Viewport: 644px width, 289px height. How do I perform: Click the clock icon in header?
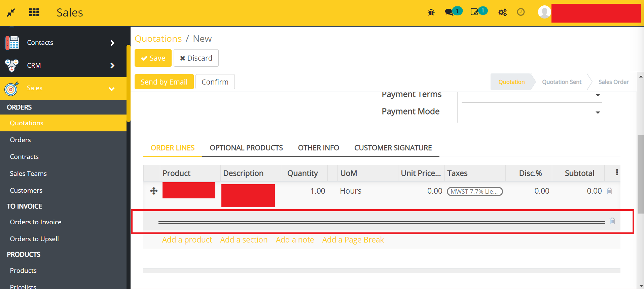tap(521, 12)
